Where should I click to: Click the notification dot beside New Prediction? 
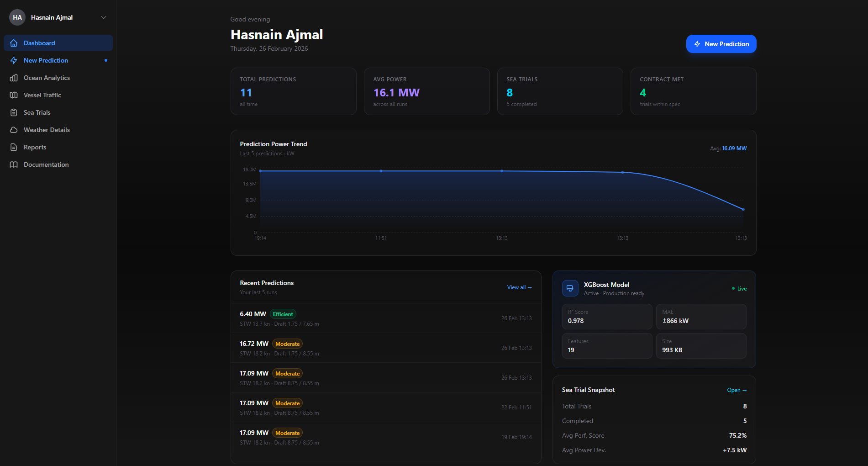tap(106, 60)
